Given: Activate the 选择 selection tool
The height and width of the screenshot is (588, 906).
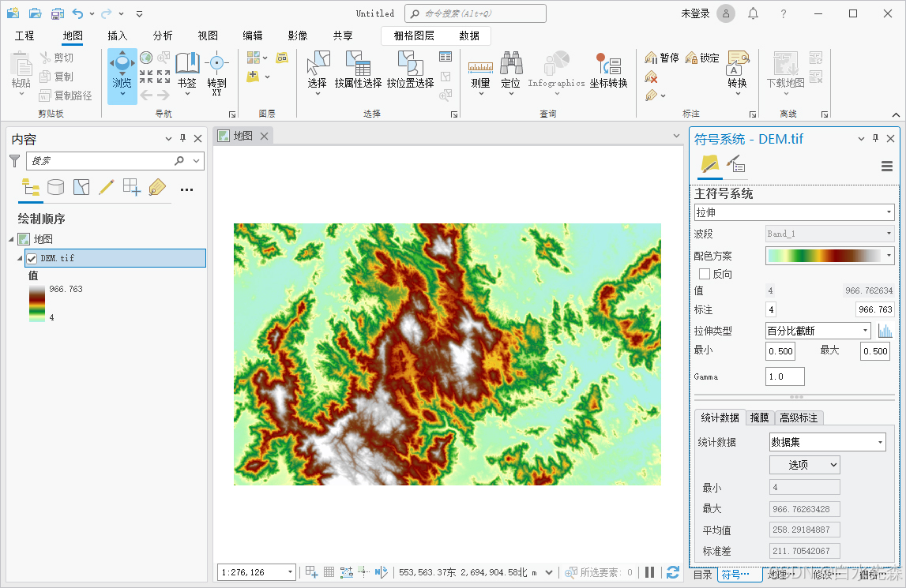Looking at the screenshot, I should (x=318, y=72).
